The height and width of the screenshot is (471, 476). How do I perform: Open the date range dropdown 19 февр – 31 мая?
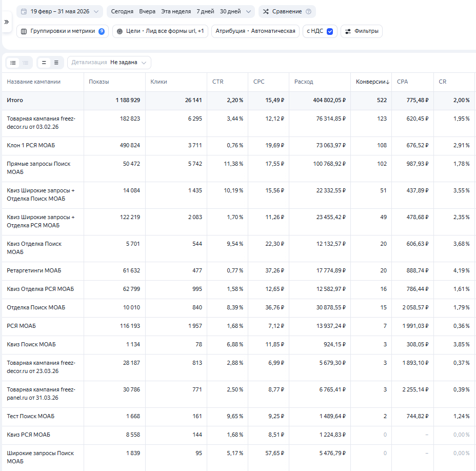(x=60, y=11)
